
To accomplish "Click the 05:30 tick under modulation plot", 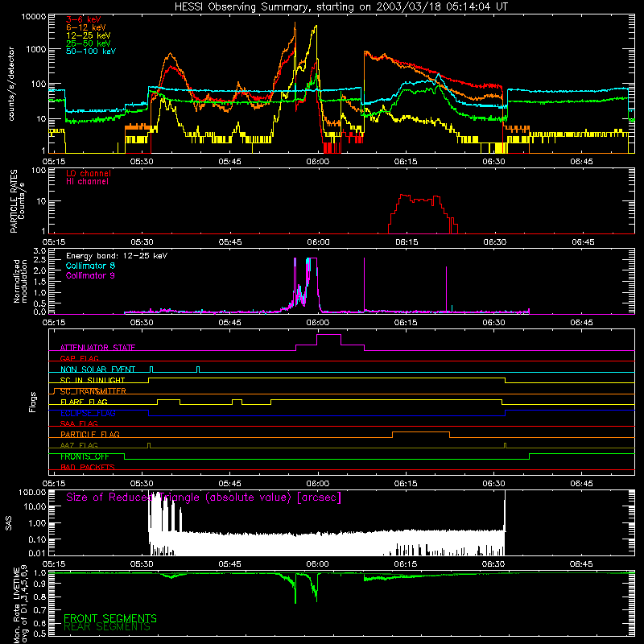I will 142,323.
